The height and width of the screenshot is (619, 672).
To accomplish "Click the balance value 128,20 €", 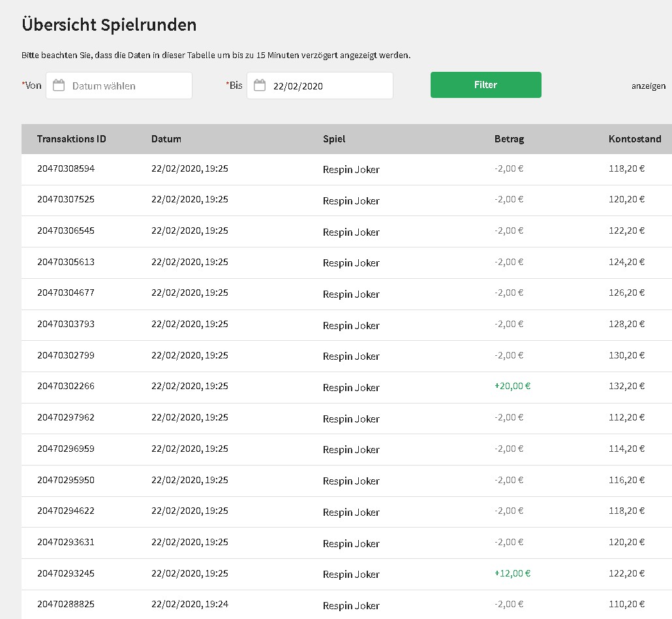I will 626,325.
